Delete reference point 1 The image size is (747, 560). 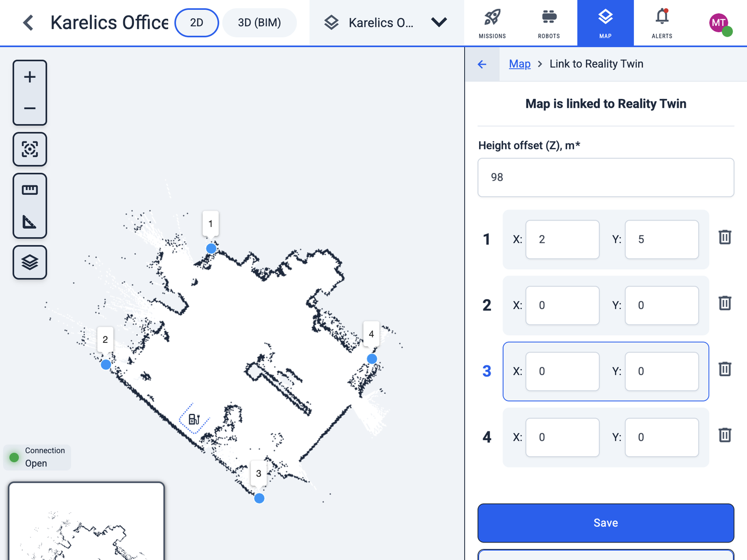[x=725, y=237]
